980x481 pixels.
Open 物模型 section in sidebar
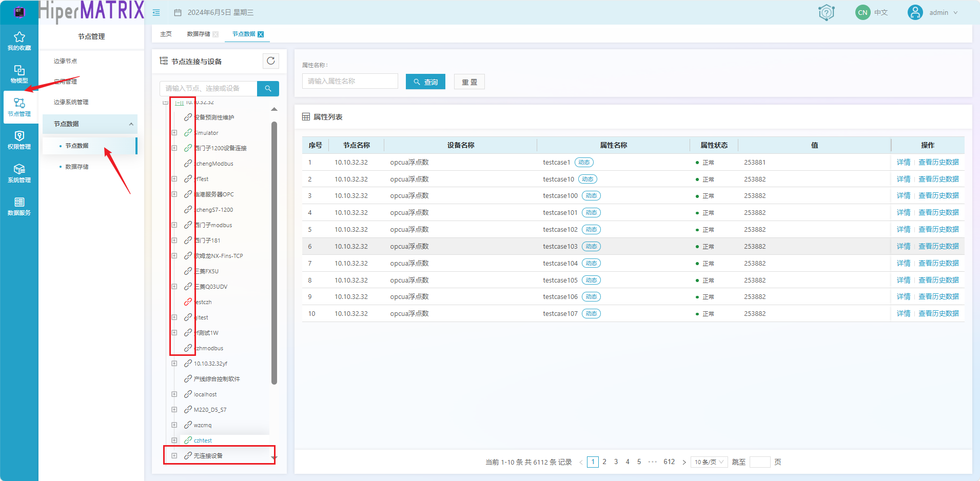[19, 74]
